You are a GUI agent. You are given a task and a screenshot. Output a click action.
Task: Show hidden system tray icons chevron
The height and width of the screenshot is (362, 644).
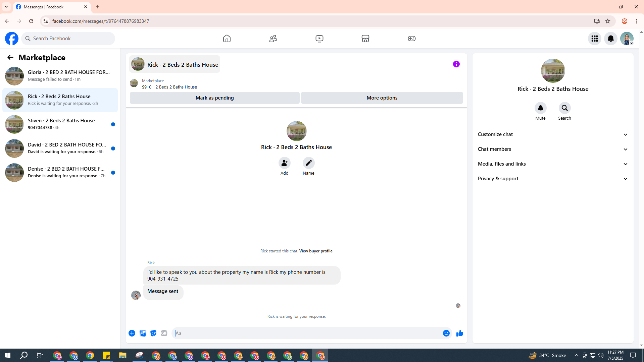click(x=576, y=355)
